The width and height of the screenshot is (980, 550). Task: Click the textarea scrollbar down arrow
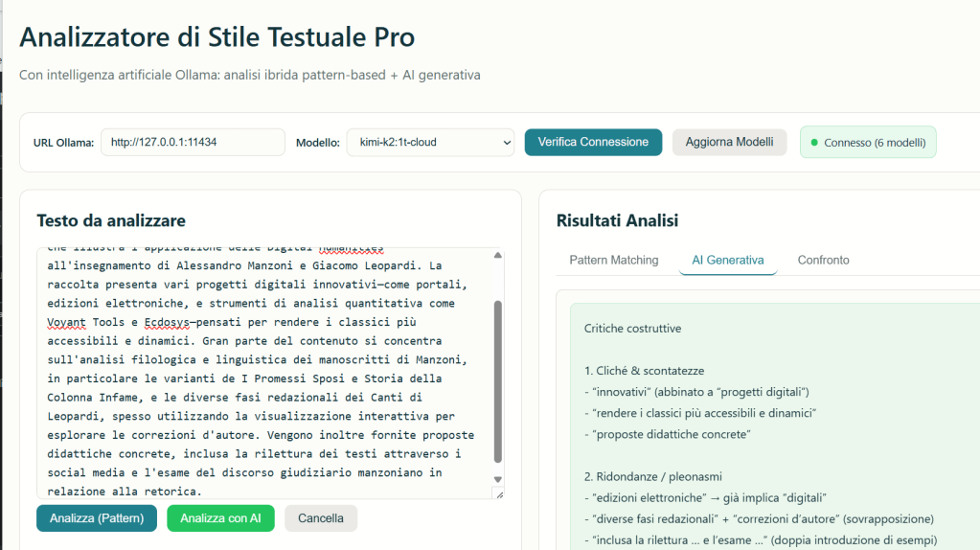(496, 479)
